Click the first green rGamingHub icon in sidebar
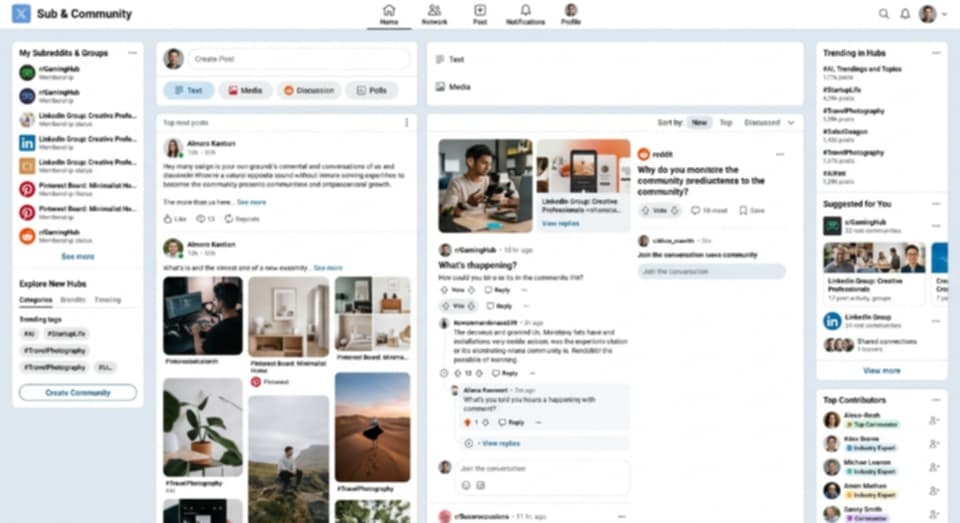This screenshot has width=960, height=523. tap(27, 73)
